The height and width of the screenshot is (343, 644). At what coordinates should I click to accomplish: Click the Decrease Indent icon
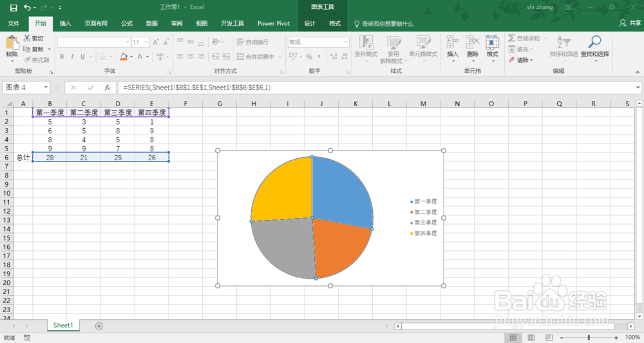(216, 57)
